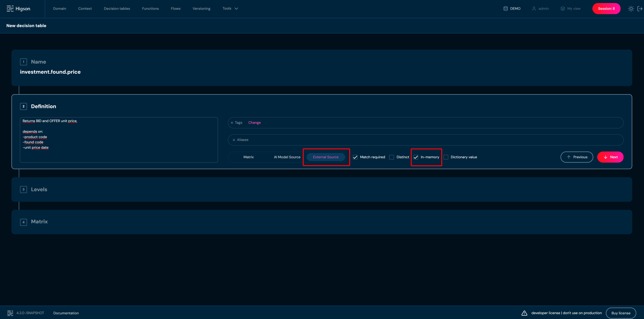Click the Higson logo icon
Viewport: 644px width, 319px height.
(10, 9)
